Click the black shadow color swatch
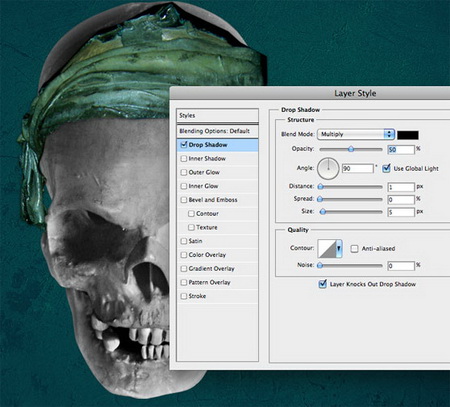 (x=408, y=135)
